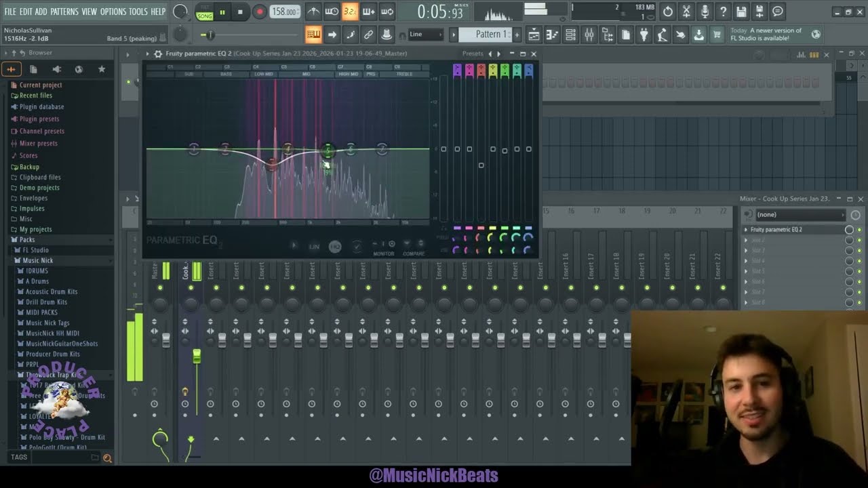Image resolution: width=868 pixels, height=488 pixels.
Task: Expand Fruity parametric EQ 2 slot arrow
Action: pos(746,230)
